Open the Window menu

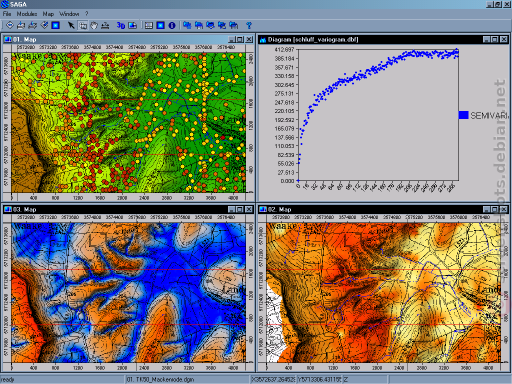(x=69, y=14)
